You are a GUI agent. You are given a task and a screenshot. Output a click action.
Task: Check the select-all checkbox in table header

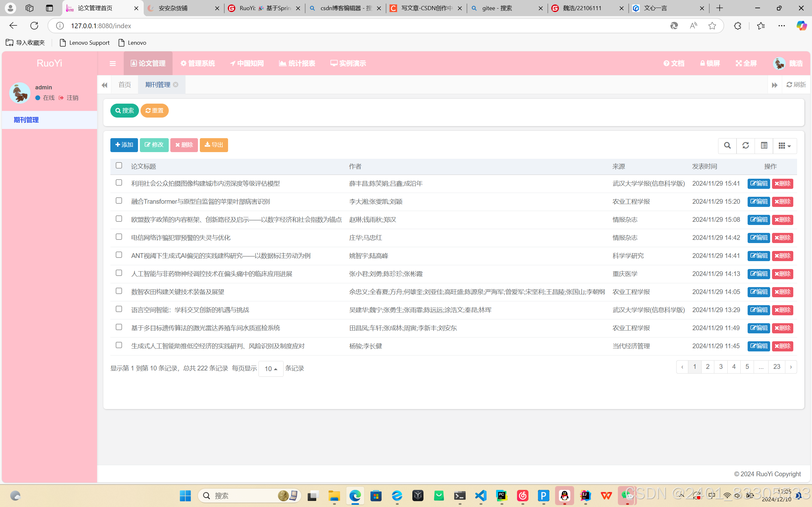coord(119,165)
